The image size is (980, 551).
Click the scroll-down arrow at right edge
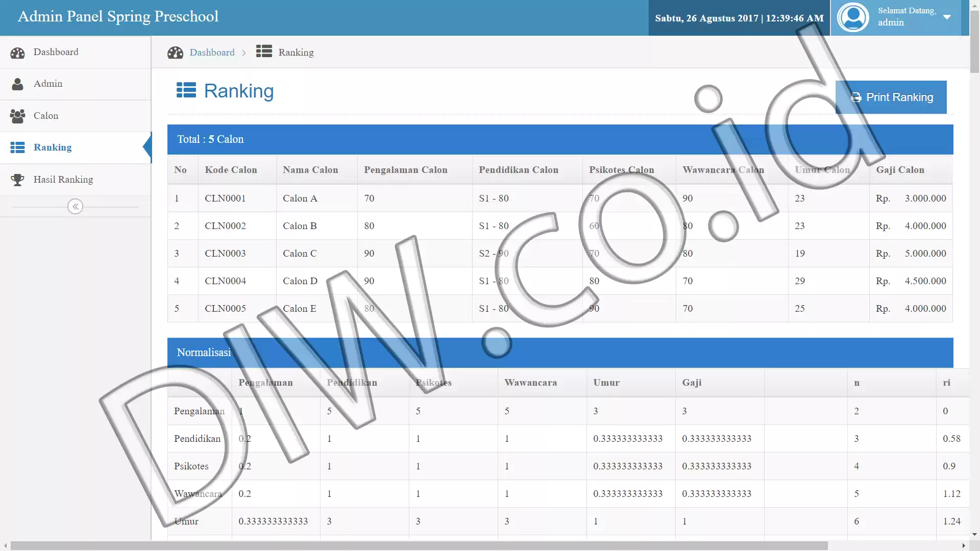click(x=974, y=535)
